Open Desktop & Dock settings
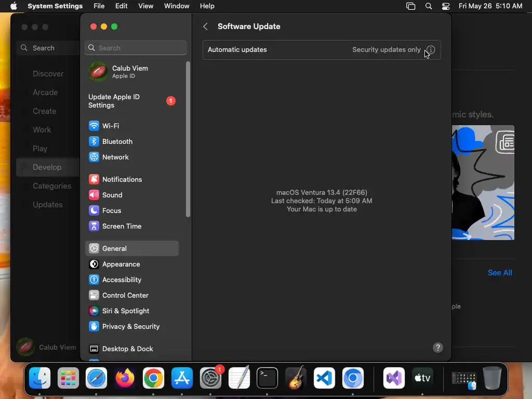Screen dimensions: 532x399 click(132, 349)
